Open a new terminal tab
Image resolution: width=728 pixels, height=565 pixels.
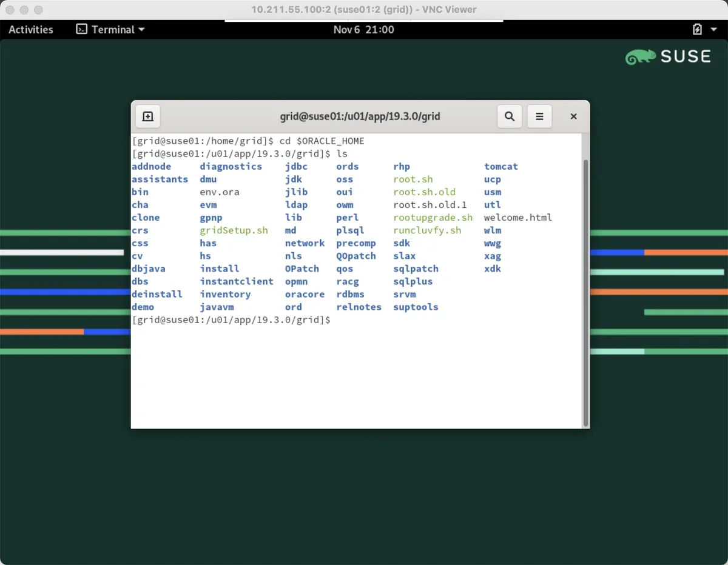147,116
